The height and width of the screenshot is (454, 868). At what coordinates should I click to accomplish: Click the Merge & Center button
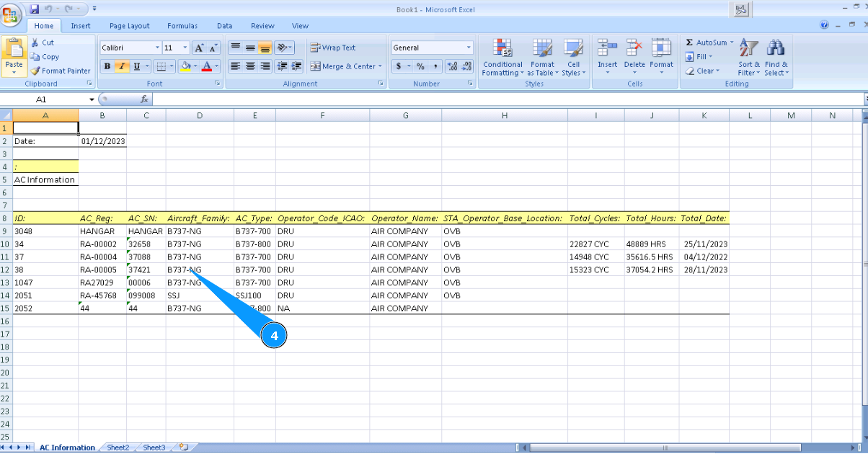point(343,66)
